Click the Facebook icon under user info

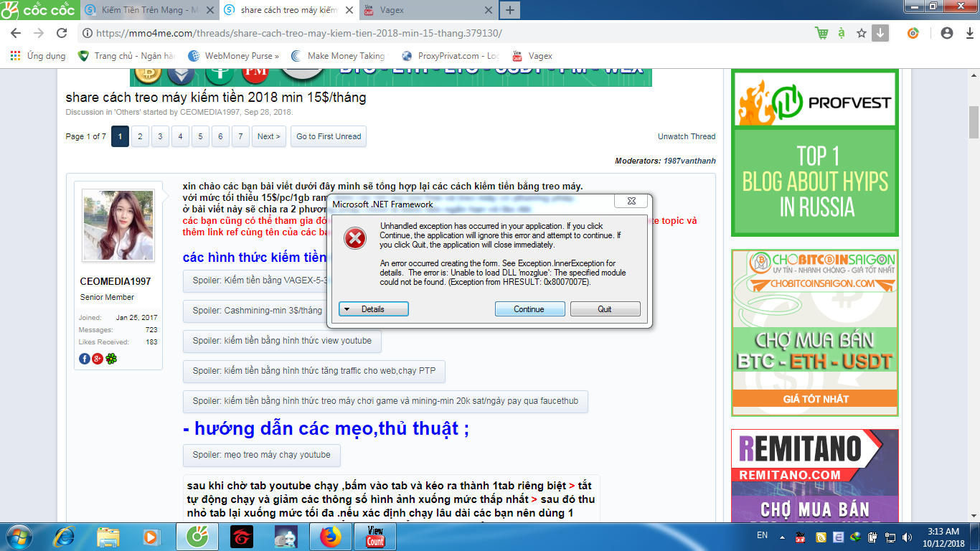[x=85, y=359]
